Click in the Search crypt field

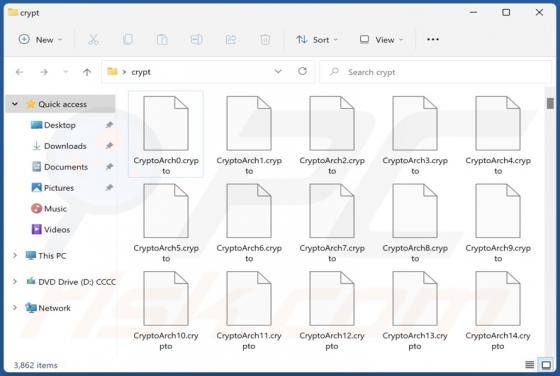435,72
